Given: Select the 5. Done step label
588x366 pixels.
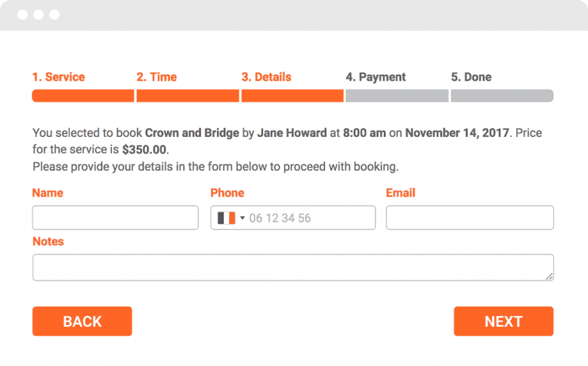Looking at the screenshot, I should (471, 77).
